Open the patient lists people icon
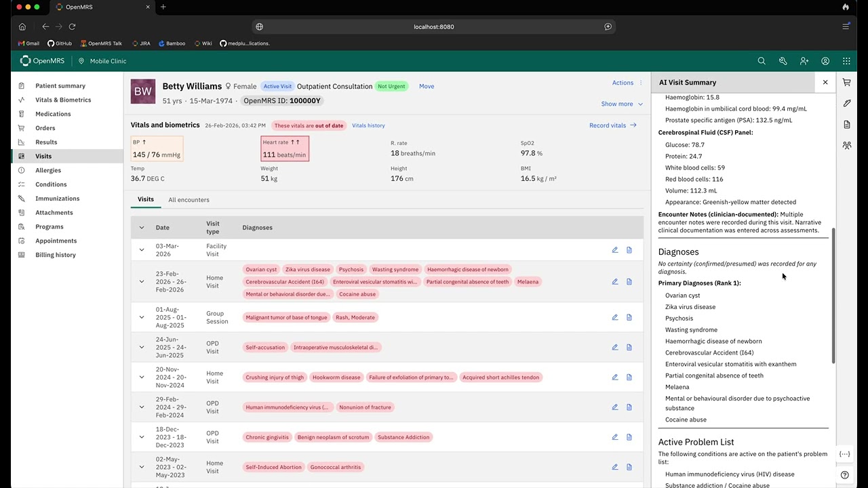868x488 pixels. coord(847,146)
